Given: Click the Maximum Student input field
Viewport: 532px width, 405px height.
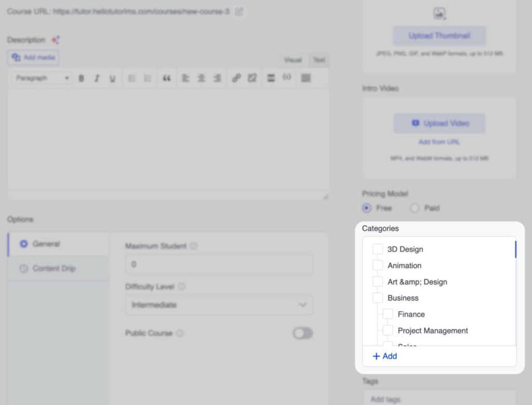Looking at the screenshot, I should [x=219, y=264].
